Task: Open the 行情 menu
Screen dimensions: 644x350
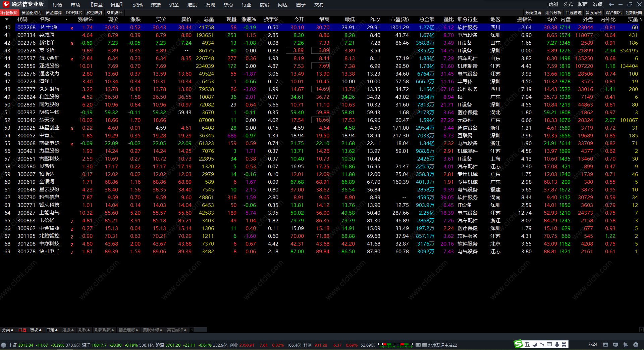Action: (57, 5)
